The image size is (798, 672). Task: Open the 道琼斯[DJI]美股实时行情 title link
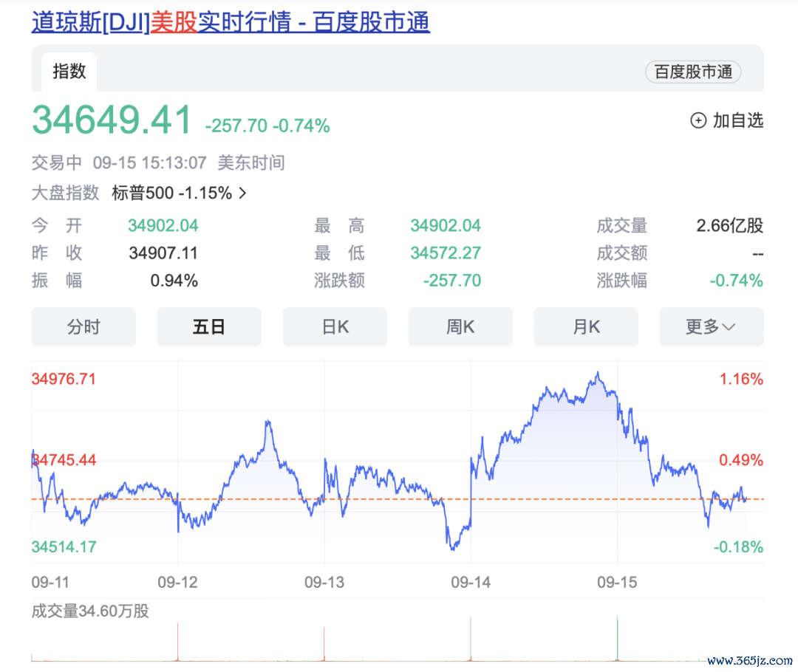[231, 22]
